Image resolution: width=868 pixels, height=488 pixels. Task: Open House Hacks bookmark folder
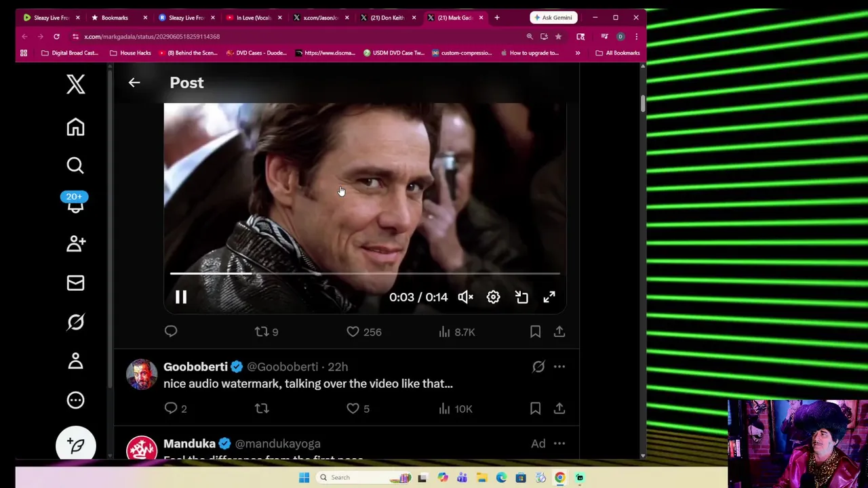(130, 53)
